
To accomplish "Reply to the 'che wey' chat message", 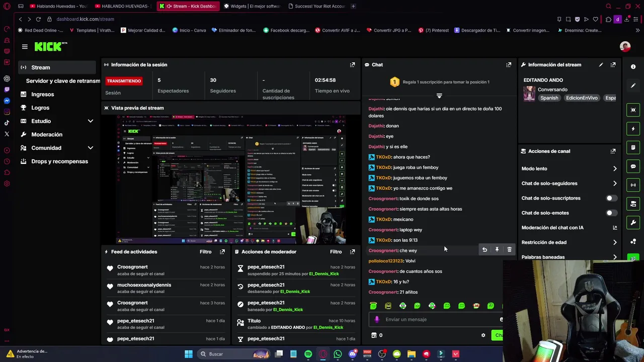I will pos(485,250).
